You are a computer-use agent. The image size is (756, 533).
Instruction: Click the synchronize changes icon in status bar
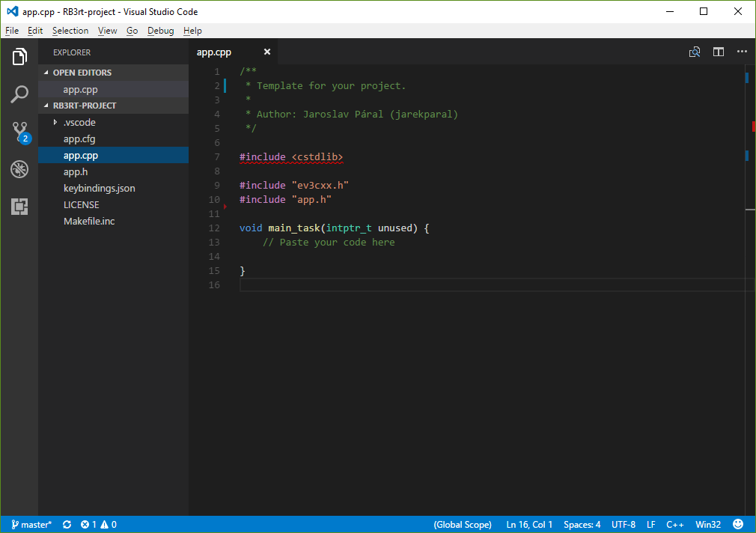67,524
